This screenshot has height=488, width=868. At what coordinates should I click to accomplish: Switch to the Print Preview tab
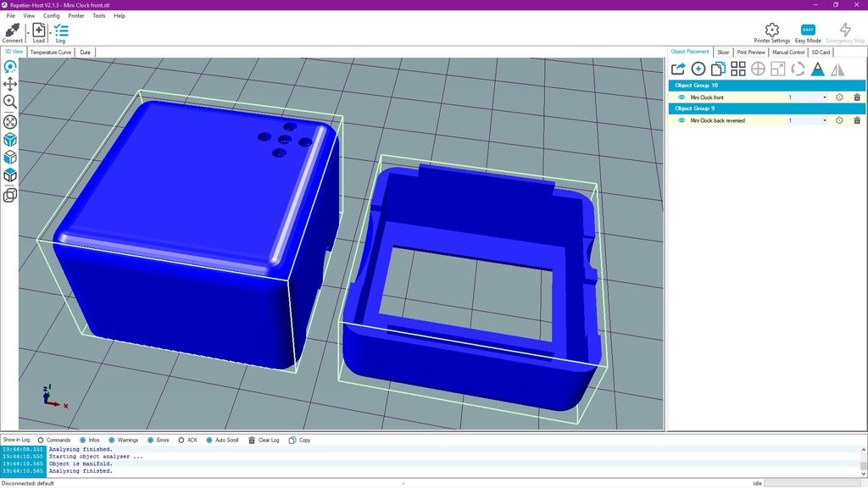(x=751, y=52)
